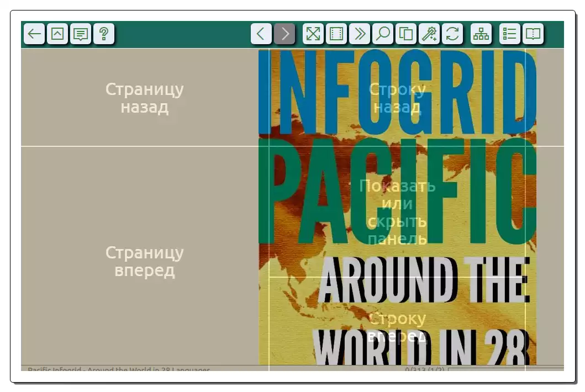Tap 'Показать или скрыть панель' zone
Screen dimensions: 585x392
(397, 211)
